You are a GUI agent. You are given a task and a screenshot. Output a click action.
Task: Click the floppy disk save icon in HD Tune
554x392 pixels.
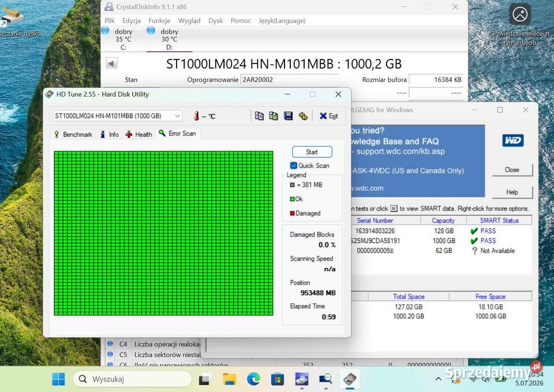(x=289, y=115)
